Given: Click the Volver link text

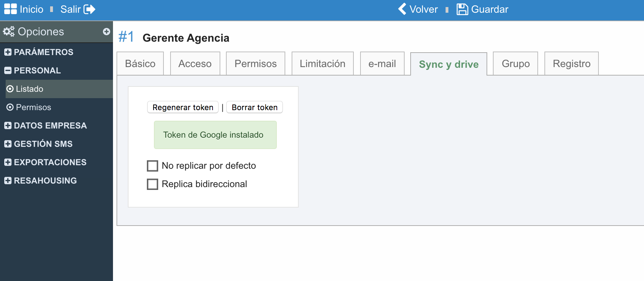Looking at the screenshot, I should coord(424,9).
